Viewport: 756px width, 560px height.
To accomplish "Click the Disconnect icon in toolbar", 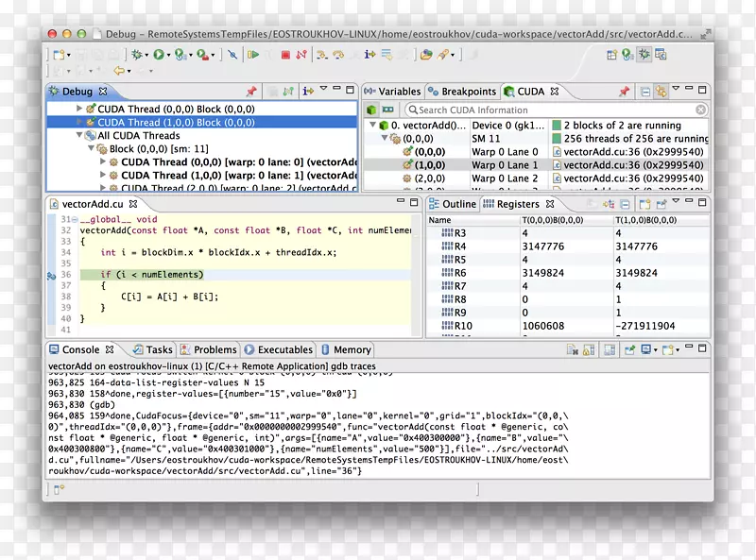I will pyautogui.click(x=301, y=55).
